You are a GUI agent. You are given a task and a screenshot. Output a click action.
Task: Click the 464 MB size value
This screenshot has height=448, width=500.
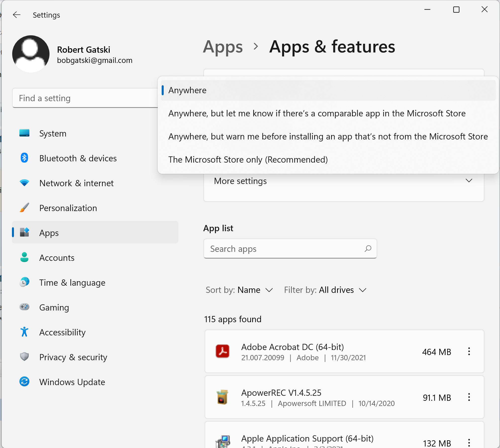pyautogui.click(x=437, y=352)
